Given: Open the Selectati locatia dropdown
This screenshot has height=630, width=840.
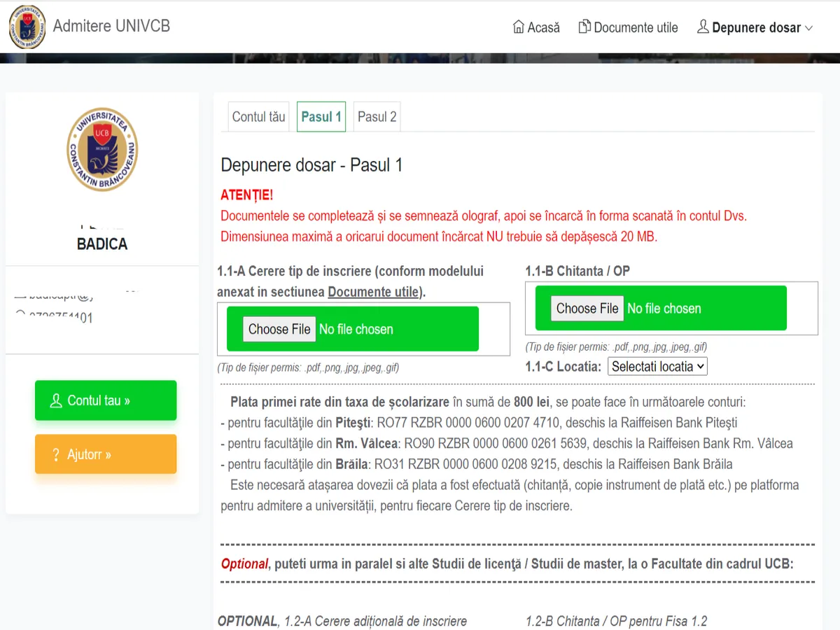Looking at the screenshot, I should 657,366.
